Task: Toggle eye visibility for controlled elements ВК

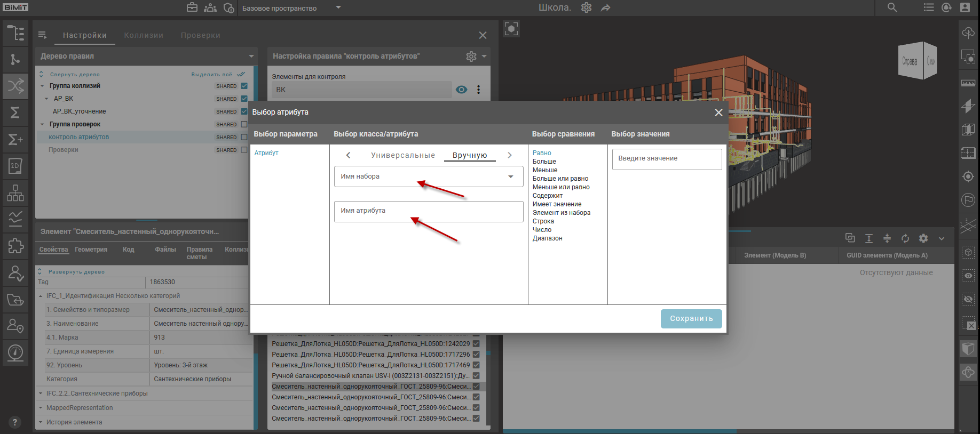Action: click(462, 90)
